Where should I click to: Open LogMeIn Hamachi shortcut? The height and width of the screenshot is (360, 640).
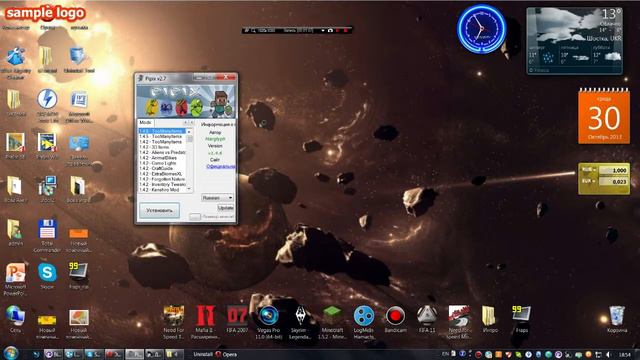point(364,322)
